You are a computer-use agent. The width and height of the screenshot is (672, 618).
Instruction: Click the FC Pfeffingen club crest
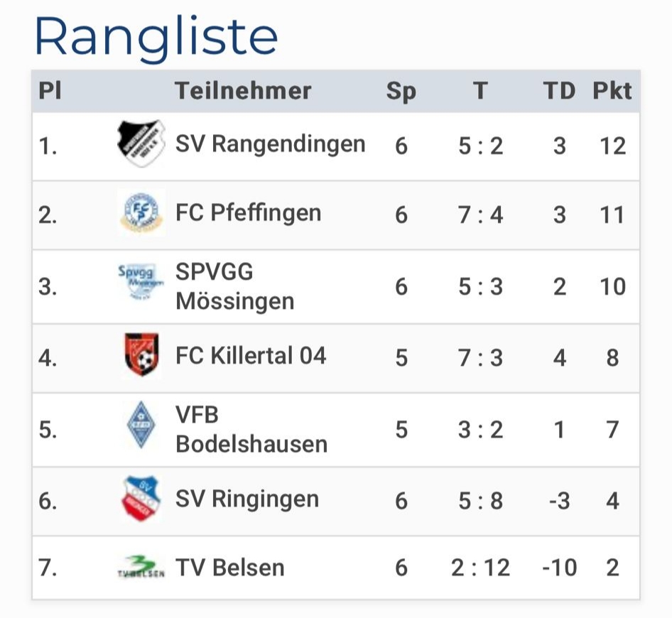tap(141, 212)
